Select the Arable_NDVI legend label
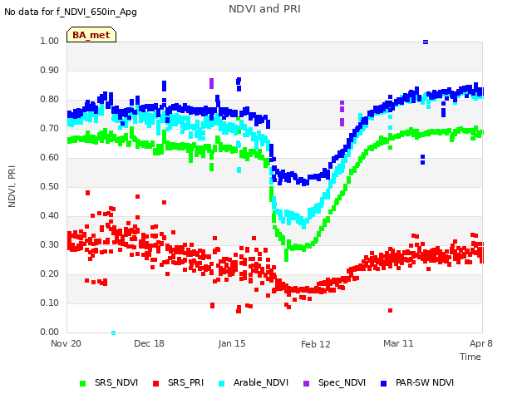532x399 pixels. [x=260, y=382]
